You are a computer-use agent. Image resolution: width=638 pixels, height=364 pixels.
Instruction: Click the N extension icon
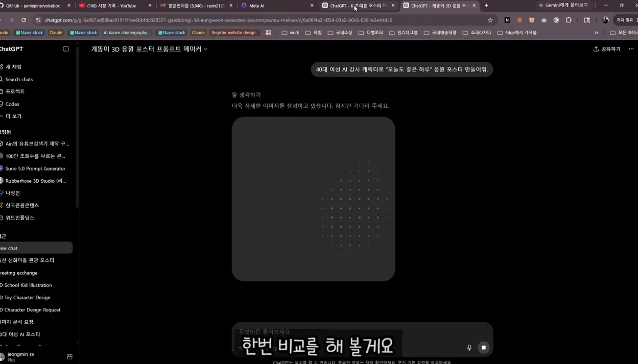[x=507, y=20]
